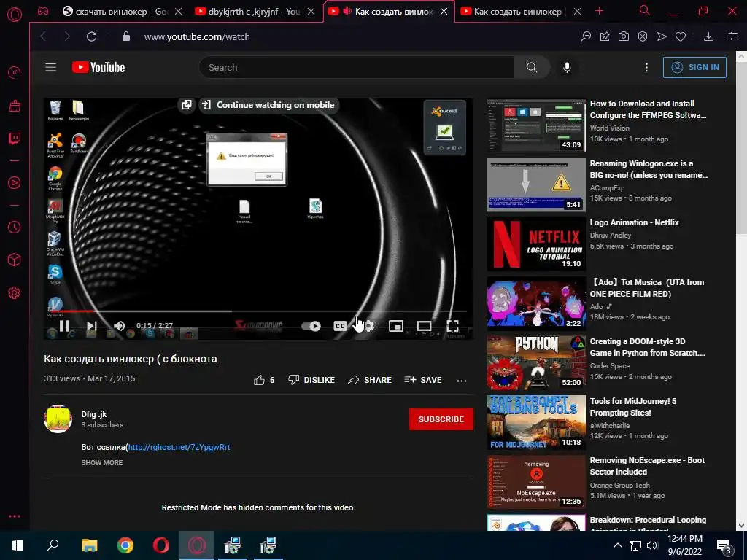This screenshot has width=747, height=560.
Task: Open Netflix Logo Animation thumbnail
Action: pos(536,244)
